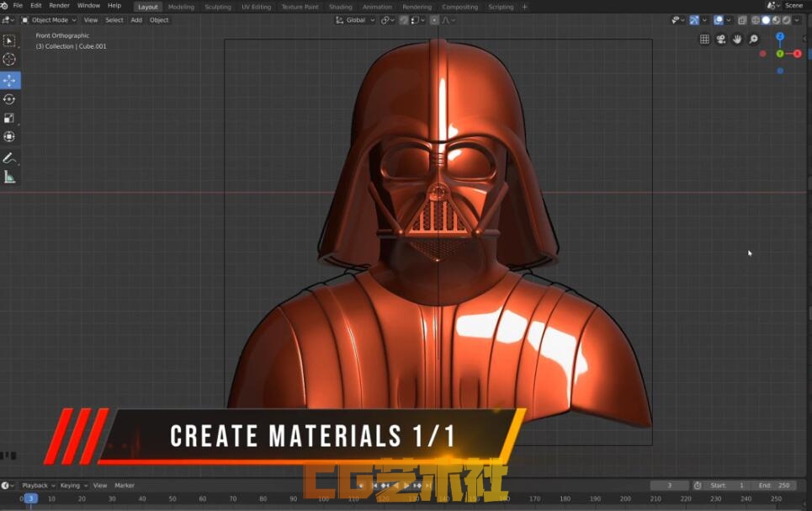The height and width of the screenshot is (511, 812).
Task: Open the Edit menu
Action: pyautogui.click(x=35, y=6)
